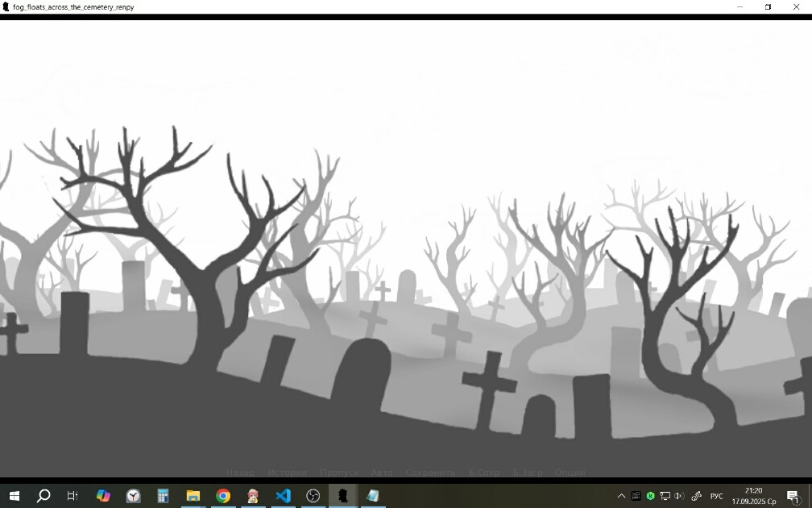Switch to Google Chrome on taskbar
Image resolution: width=812 pixels, height=508 pixels.
click(x=223, y=496)
